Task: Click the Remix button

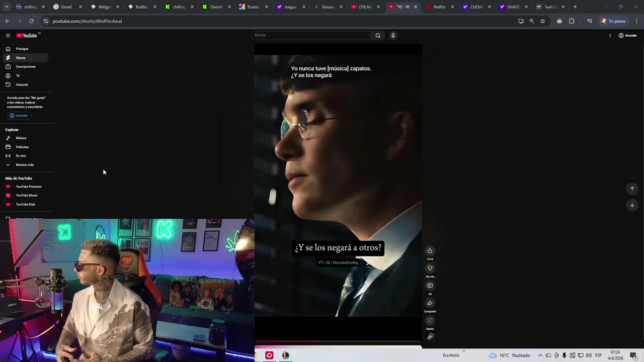Action: (430, 321)
